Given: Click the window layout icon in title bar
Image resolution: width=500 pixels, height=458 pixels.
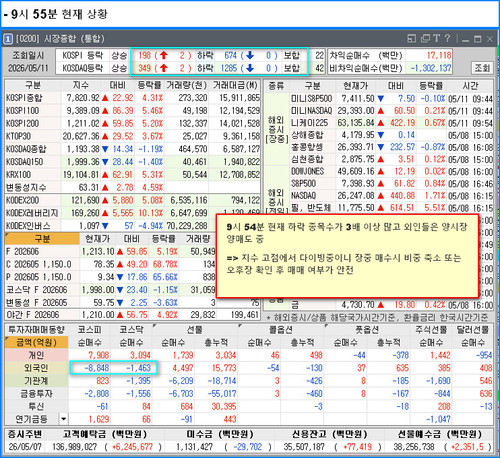Looking at the screenshot, I should tap(412, 39).
